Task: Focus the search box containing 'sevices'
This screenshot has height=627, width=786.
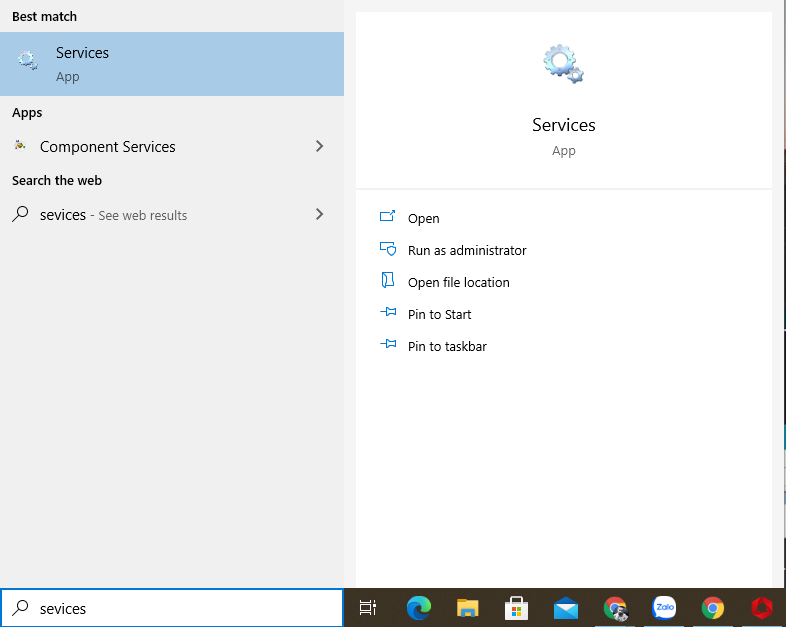Action: coord(172,608)
